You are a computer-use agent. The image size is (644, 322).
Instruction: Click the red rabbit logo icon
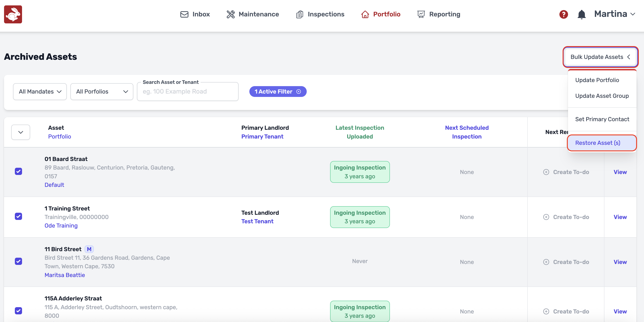13,14
